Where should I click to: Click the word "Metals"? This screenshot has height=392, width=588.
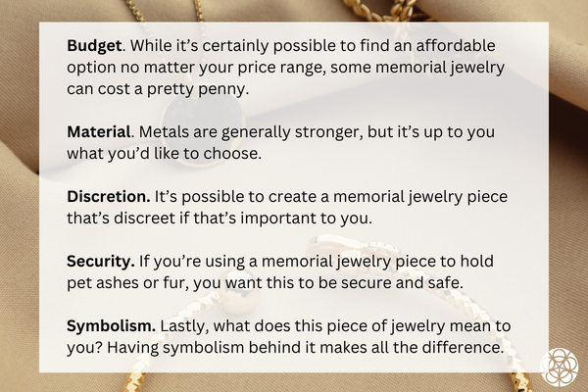click(171, 131)
